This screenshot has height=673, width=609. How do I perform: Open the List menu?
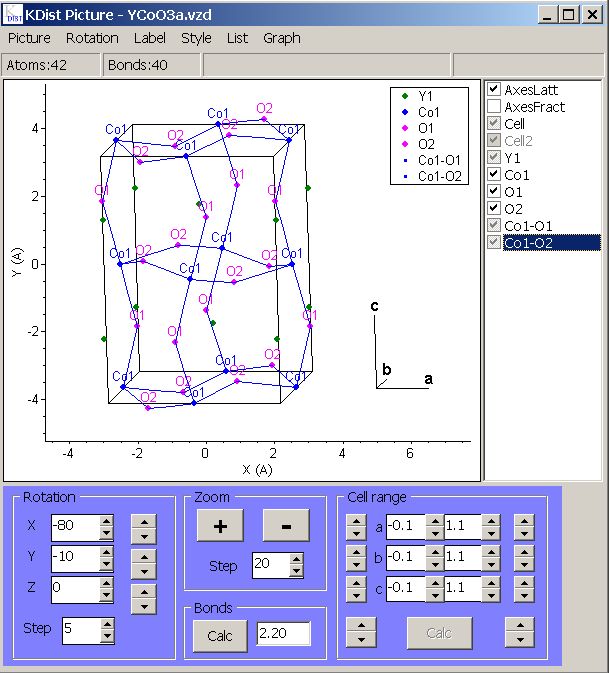(x=237, y=38)
